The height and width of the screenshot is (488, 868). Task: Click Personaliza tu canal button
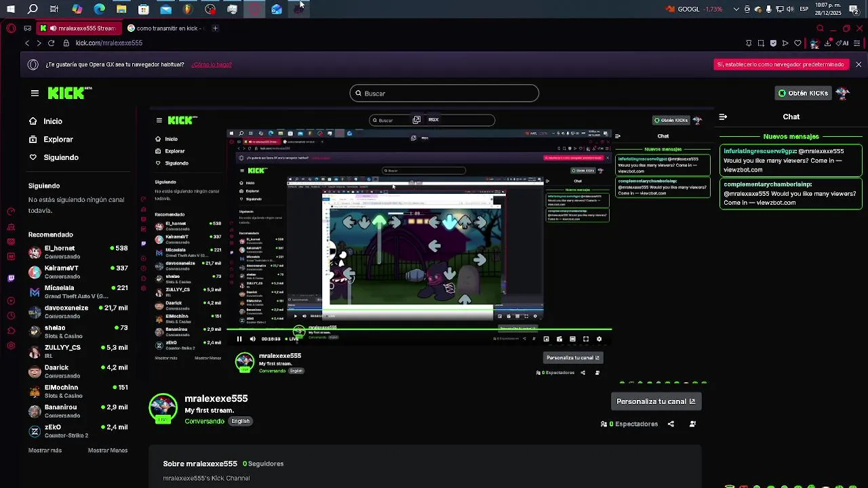pyautogui.click(x=656, y=401)
